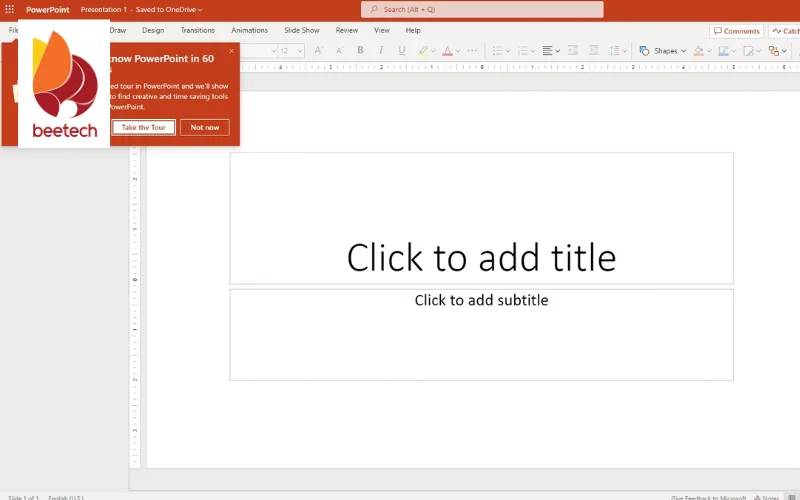
Task: Open the Draw tab
Action: click(118, 30)
